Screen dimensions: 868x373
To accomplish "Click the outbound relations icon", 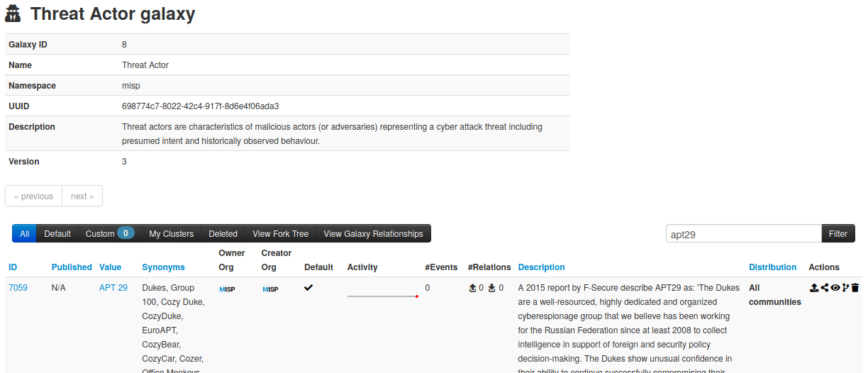I will 473,288.
